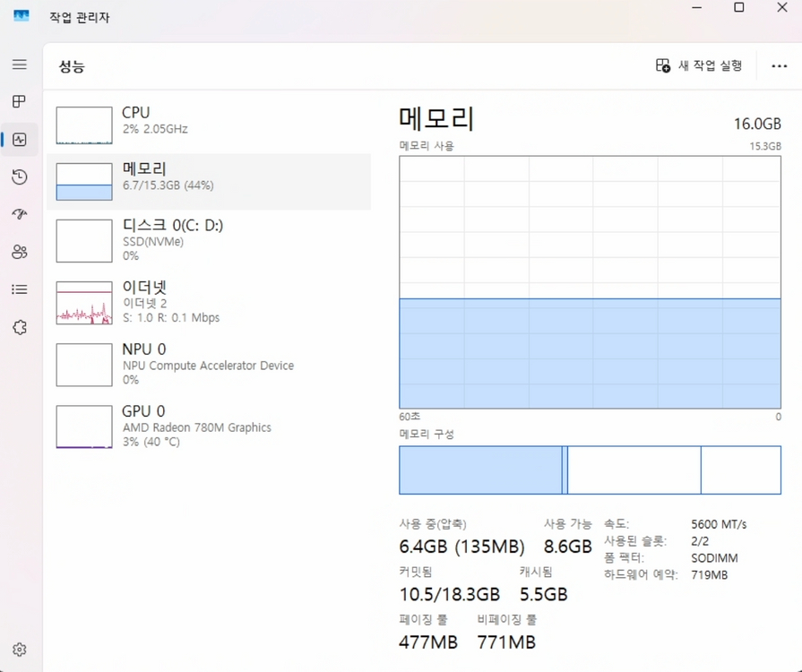Open the more options ellipsis menu
This screenshot has width=802, height=672.
tap(778, 65)
